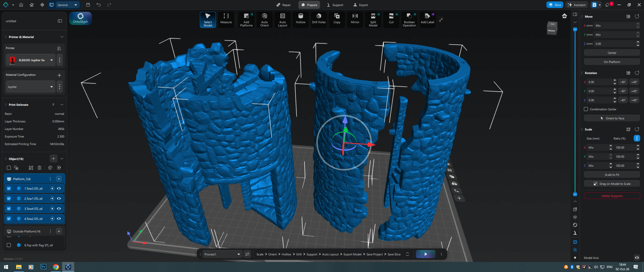
Task: Open the Add Platforms tool
Action: click(x=246, y=19)
